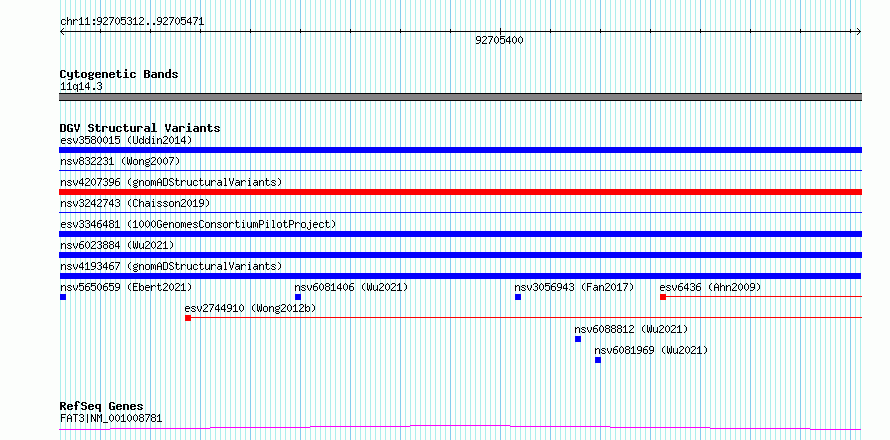Open variant nsv3056943 (Fan2017) label

coord(574,287)
